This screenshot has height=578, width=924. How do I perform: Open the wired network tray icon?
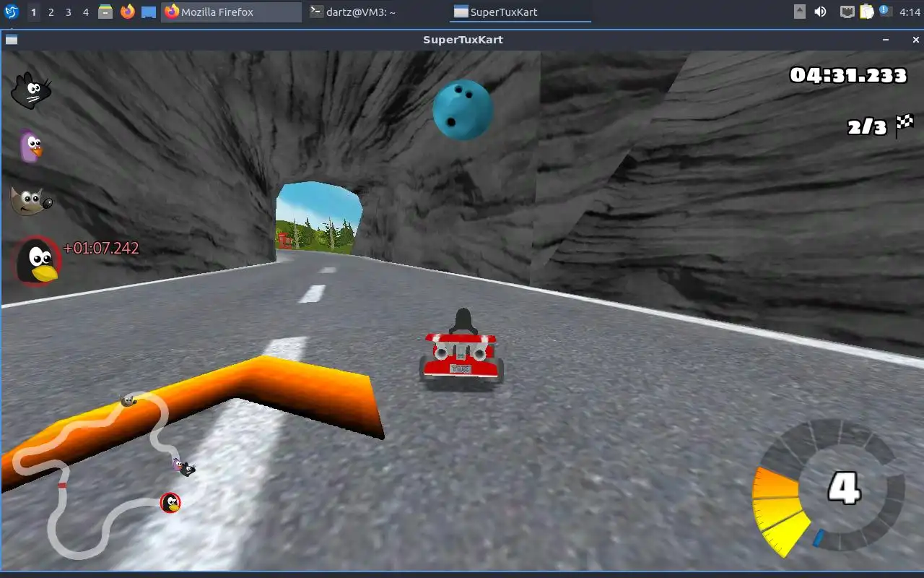(847, 12)
